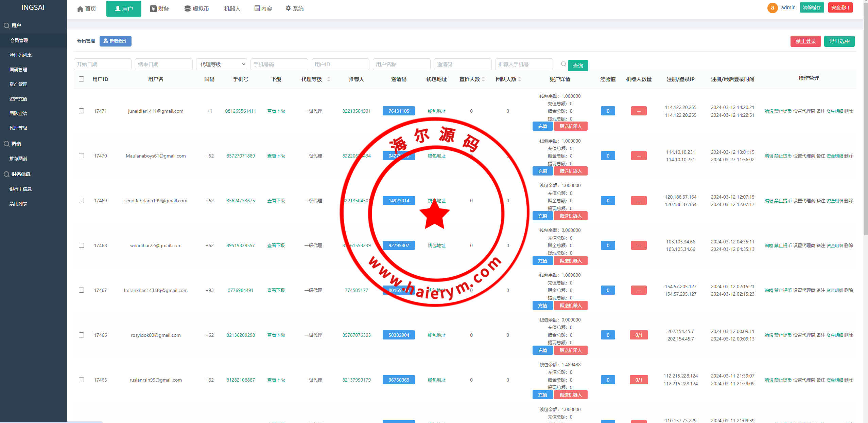Click the virtual currency (虚拟币) database icon
The width and height of the screenshot is (868, 423).
tap(187, 8)
